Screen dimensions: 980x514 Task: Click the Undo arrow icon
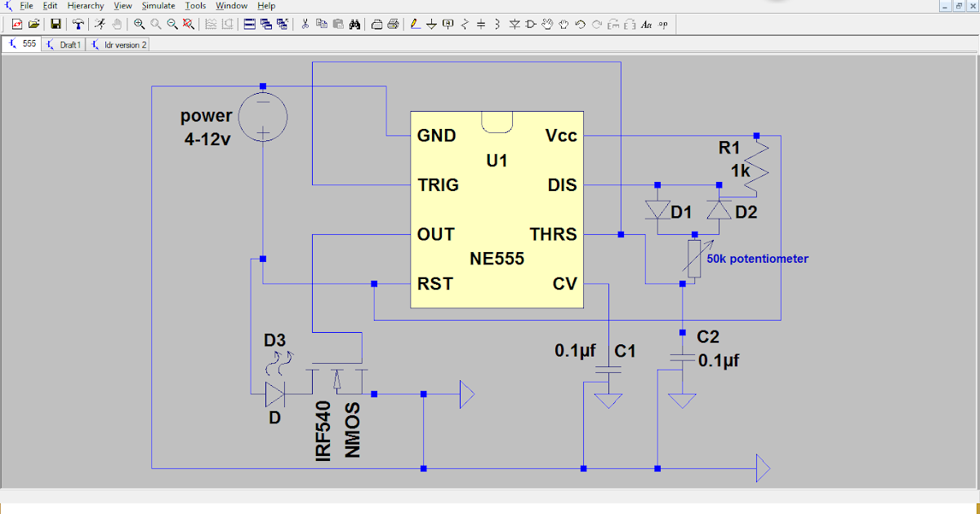coord(580,24)
